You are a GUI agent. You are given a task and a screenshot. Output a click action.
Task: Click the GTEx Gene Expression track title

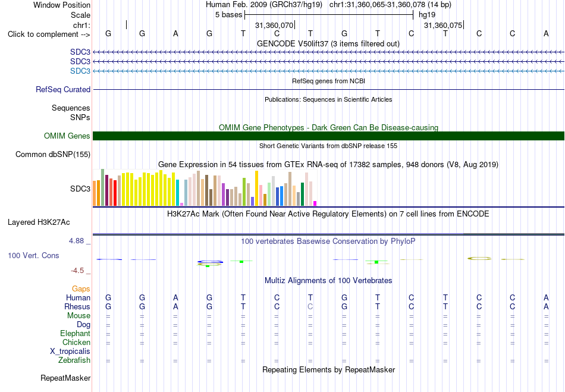328,165
